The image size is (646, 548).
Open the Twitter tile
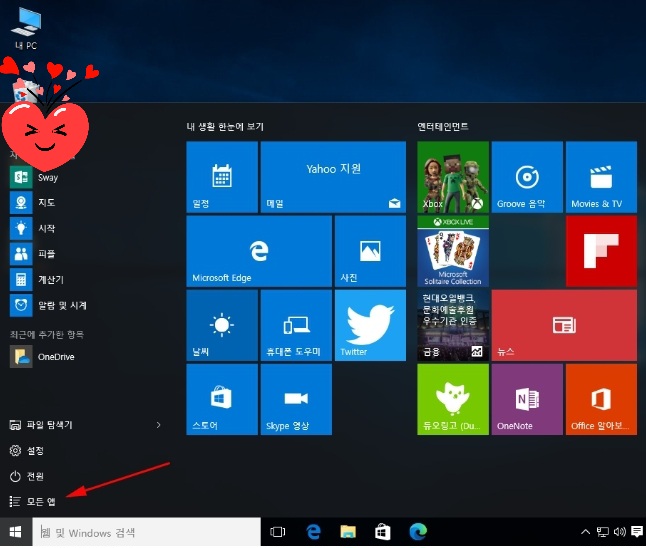coord(370,325)
